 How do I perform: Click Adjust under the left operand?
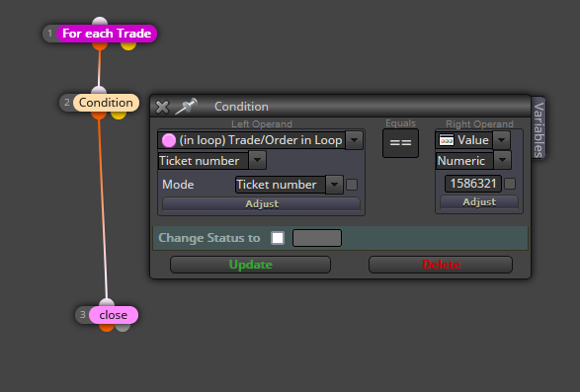point(261,204)
